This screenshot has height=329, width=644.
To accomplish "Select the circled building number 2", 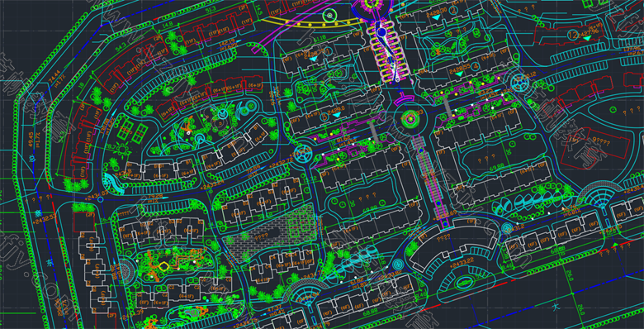I will coord(453,10).
